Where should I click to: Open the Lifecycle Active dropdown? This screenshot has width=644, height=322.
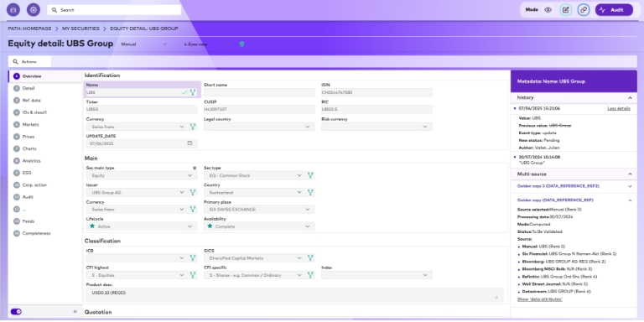[x=141, y=226]
